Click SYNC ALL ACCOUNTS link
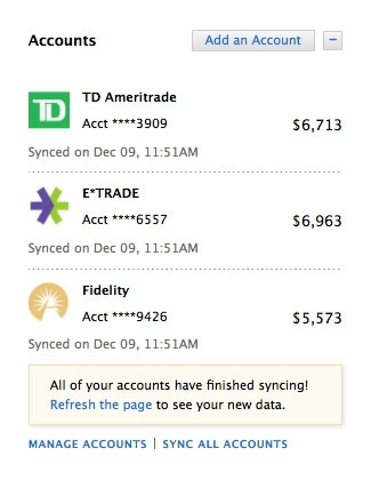 [225, 444]
